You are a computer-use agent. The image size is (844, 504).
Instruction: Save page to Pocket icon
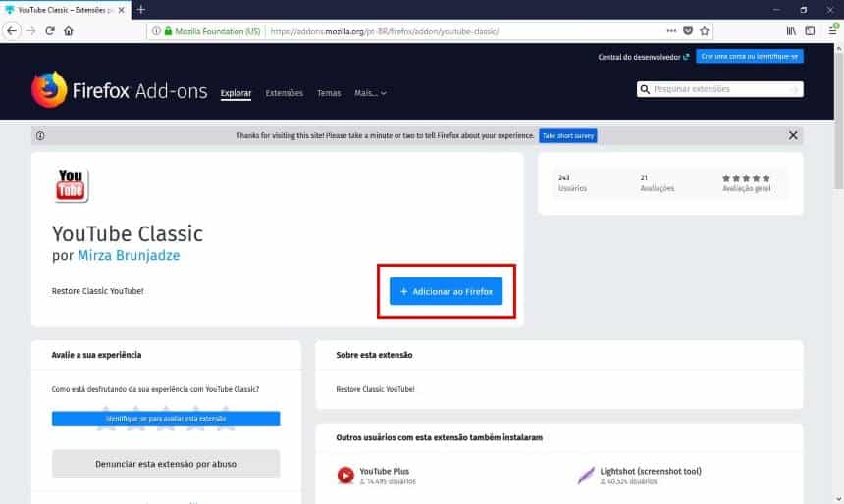[x=688, y=31]
